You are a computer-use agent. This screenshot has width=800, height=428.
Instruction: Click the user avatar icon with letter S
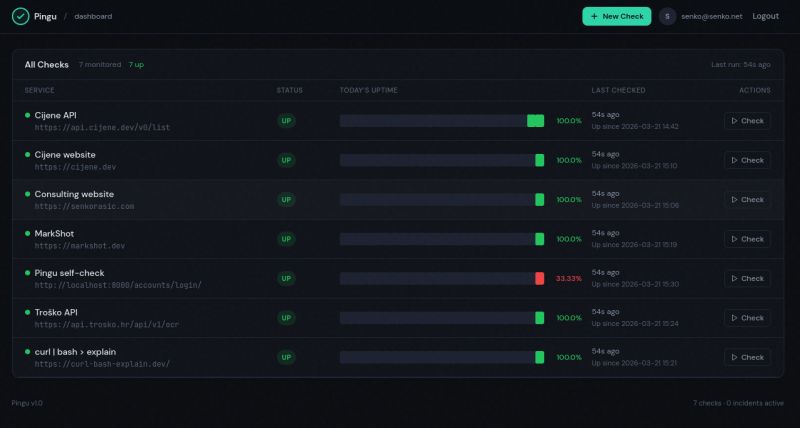(x=667, y=16)
